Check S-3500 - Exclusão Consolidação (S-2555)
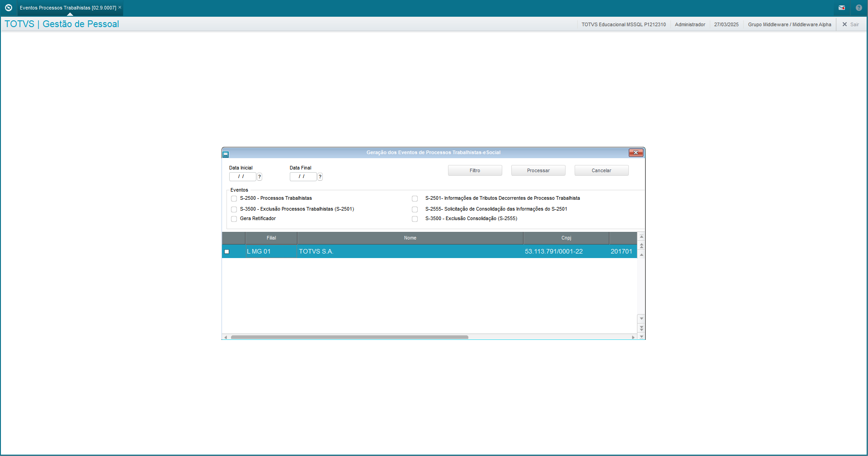 pos(415,219)
